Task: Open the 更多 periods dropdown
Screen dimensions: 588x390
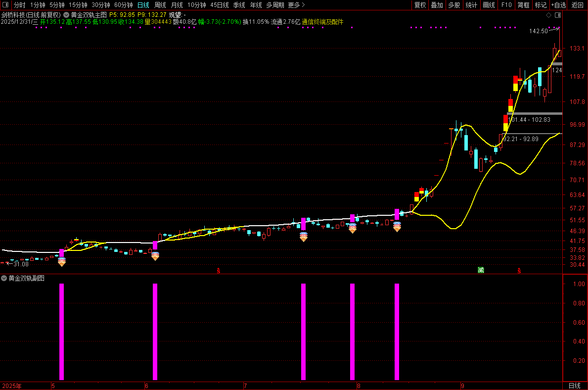Action: 296,5
